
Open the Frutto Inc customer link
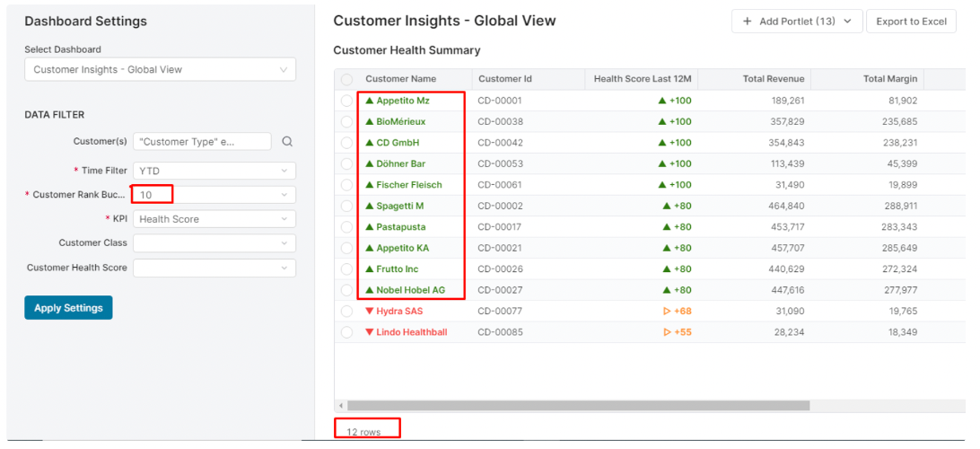click(x=398, y=269)
